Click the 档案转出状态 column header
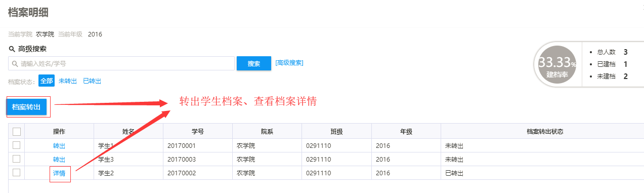The width and height of the screenshot is (644, 193). 542,132
